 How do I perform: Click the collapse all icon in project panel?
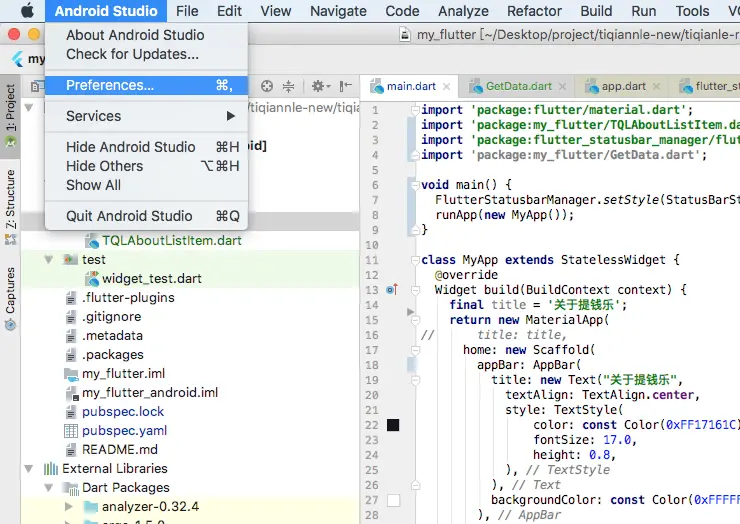pyautogui.click(x=288, y=86)
